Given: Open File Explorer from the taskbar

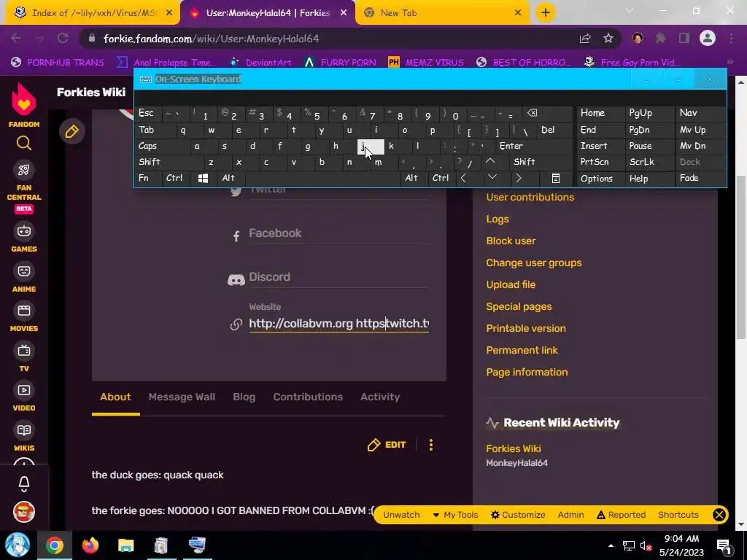Looking at the screenshot, I should [125, 545].
